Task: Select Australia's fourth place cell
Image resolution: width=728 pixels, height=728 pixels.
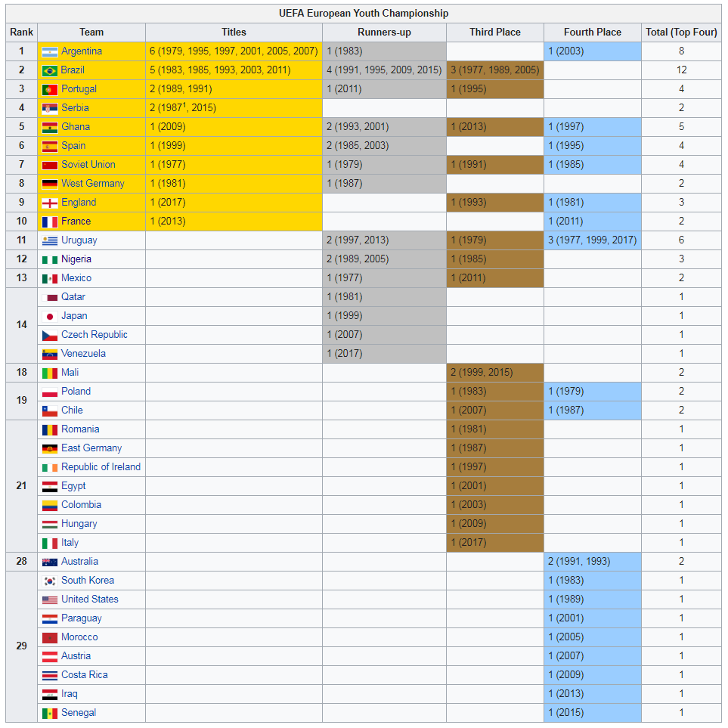Action: coord(593,562)
